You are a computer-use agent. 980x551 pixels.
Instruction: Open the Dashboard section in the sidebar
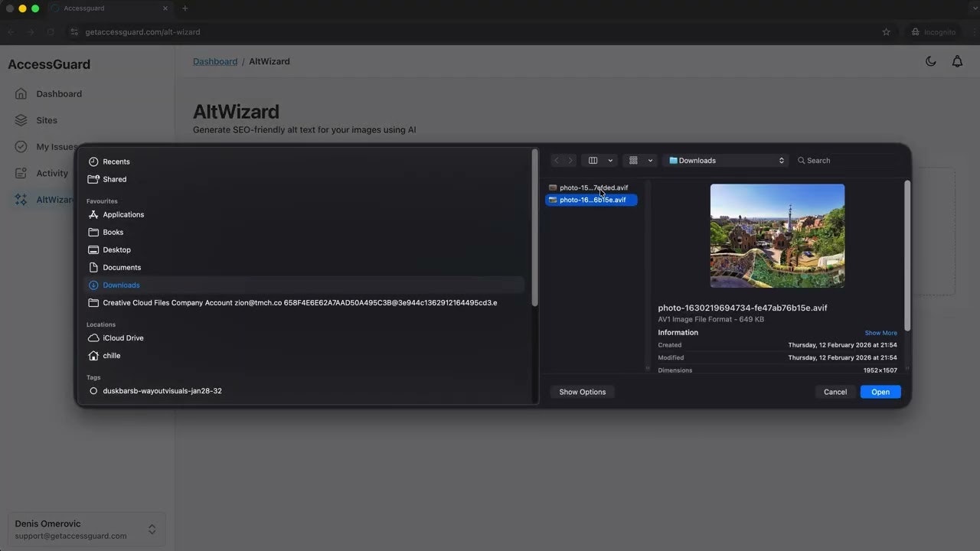pos(59,93)
